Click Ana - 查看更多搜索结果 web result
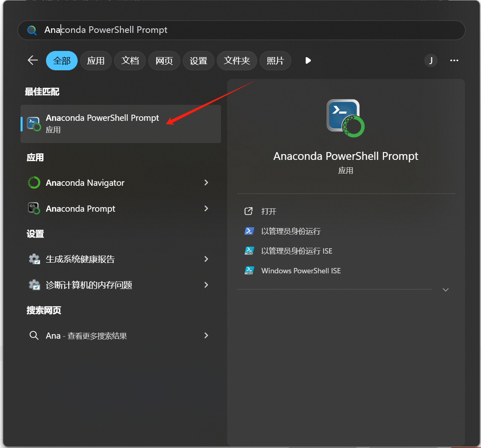Image resolution: width=481 pixels, height=448 pixels. click(x=121, y=335)
